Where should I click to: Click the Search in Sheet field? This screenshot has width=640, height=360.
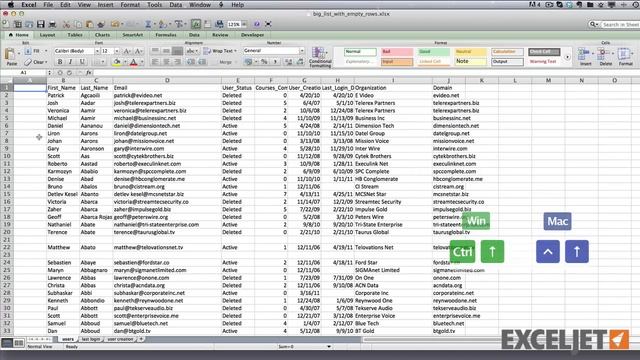(620, 24)
